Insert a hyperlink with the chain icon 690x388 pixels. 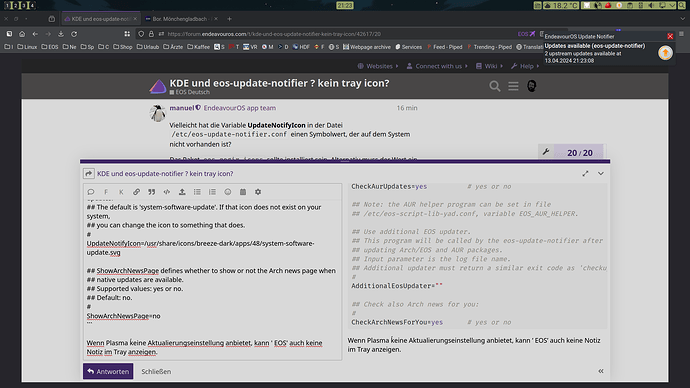point(136,192)
